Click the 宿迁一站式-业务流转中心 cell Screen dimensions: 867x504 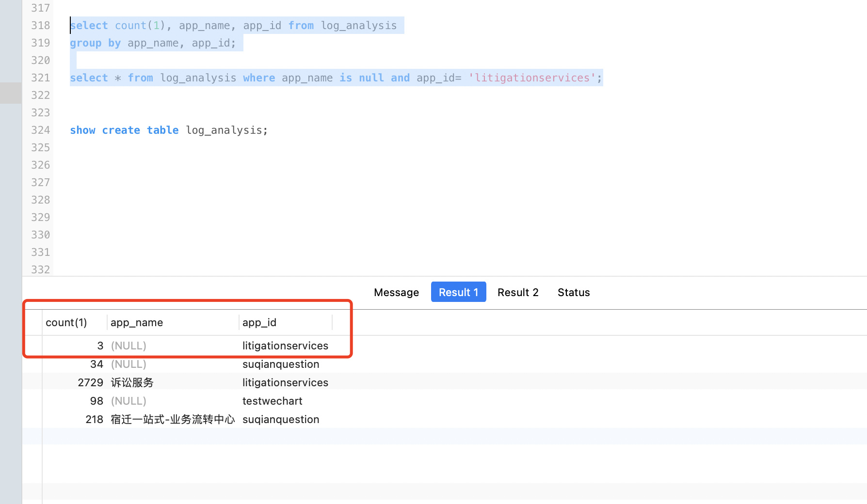172,419
